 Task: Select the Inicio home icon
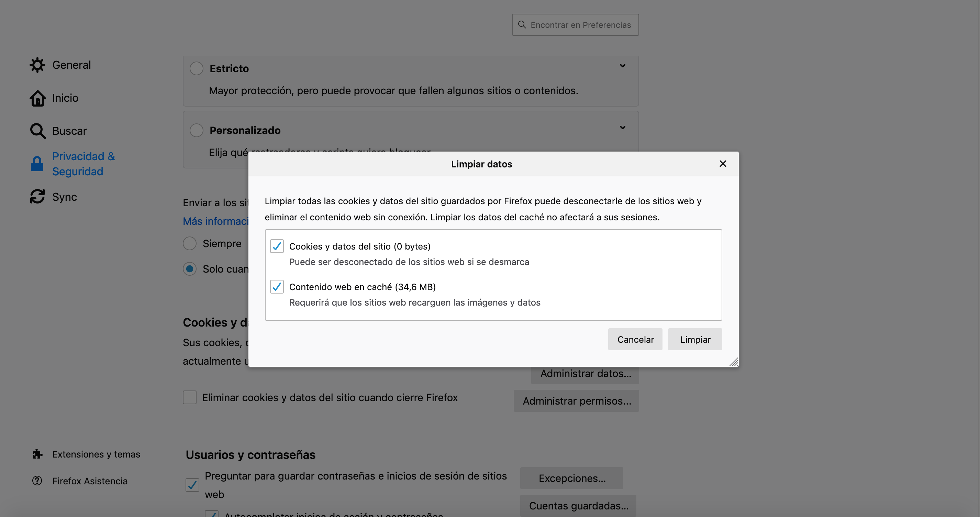click(37, 98)
